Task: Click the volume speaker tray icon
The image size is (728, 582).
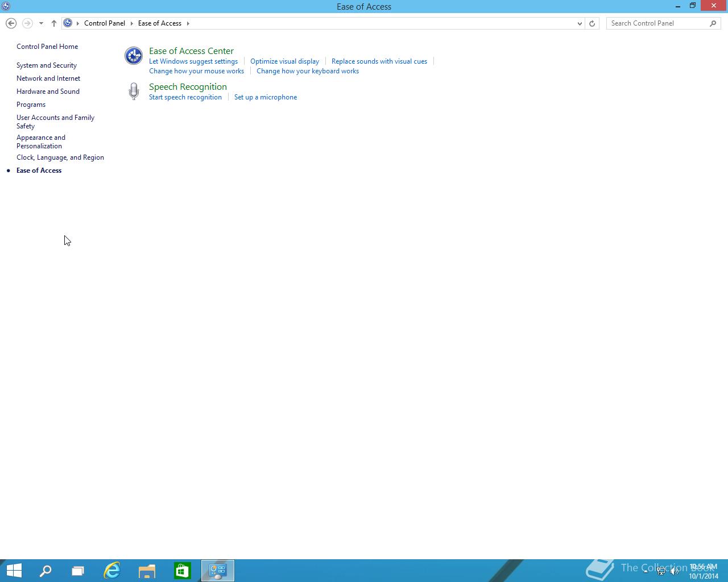Action: coord(675,571)
